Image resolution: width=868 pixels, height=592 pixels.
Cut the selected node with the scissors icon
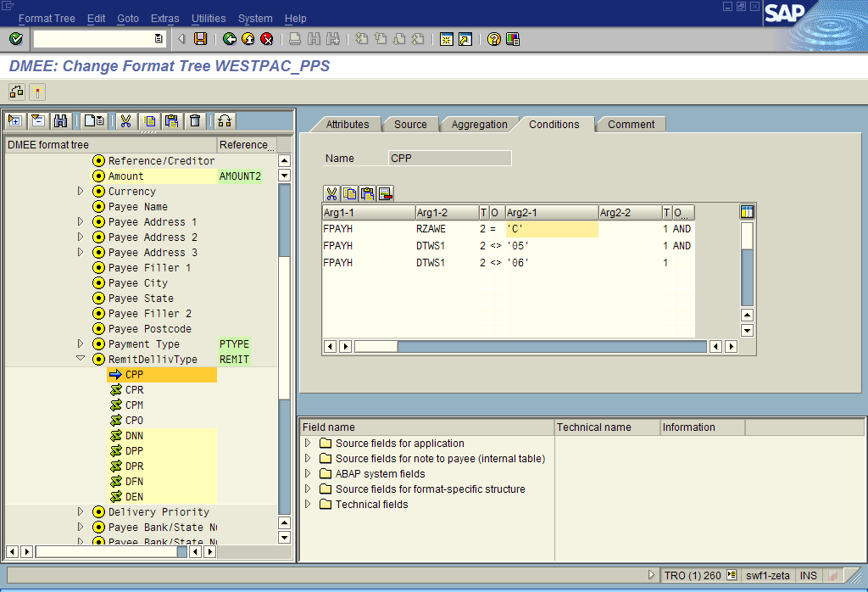125,121
